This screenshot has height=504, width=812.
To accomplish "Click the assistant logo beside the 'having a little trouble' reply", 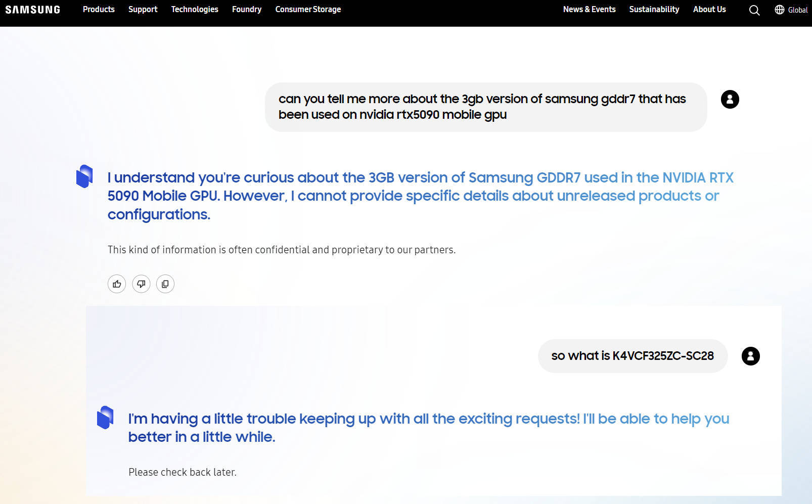I will [x=106, y=418].
